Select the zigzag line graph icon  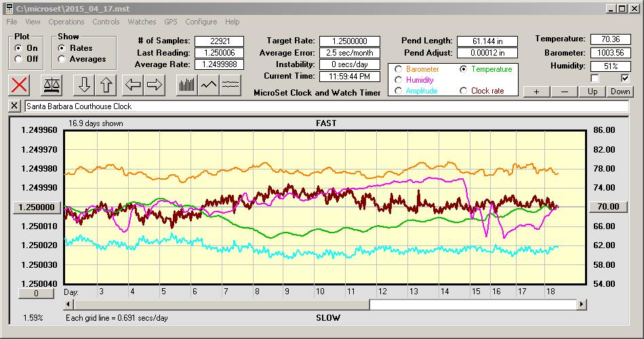(209, 85)
